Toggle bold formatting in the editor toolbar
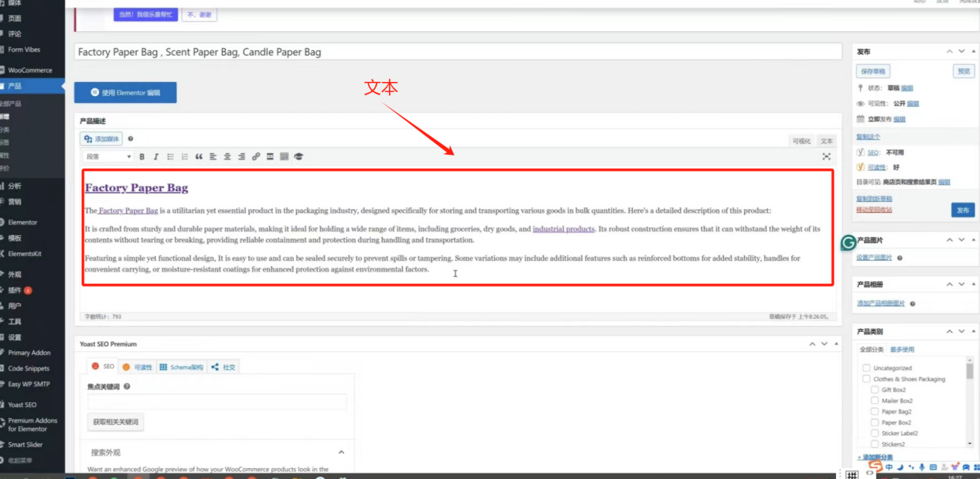 click(x=142, y=156)
